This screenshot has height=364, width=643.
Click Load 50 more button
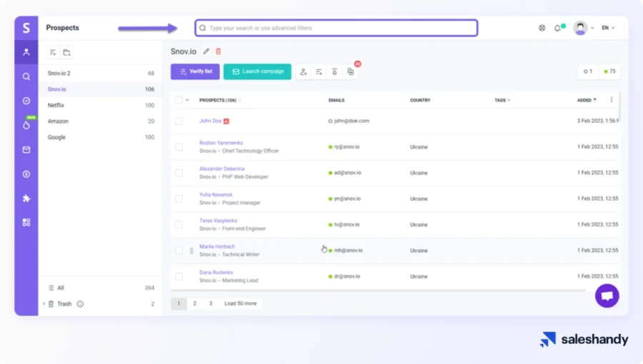(240, 303)
